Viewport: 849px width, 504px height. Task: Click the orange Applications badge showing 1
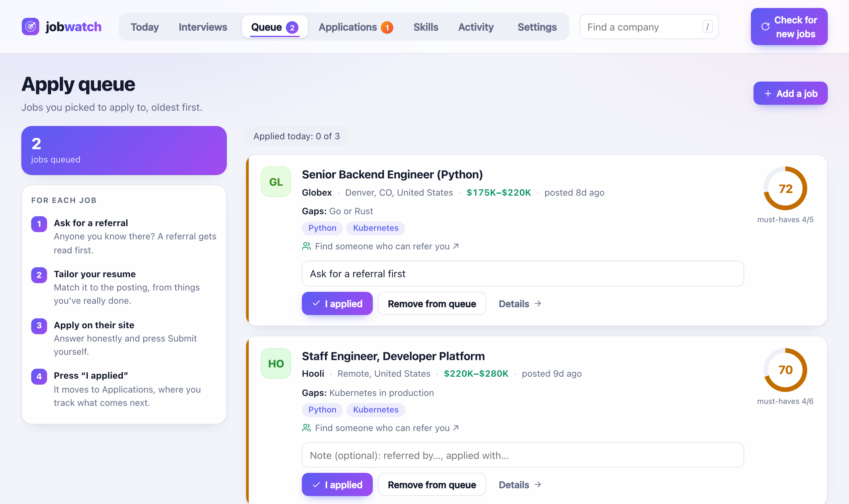(387, 27)
